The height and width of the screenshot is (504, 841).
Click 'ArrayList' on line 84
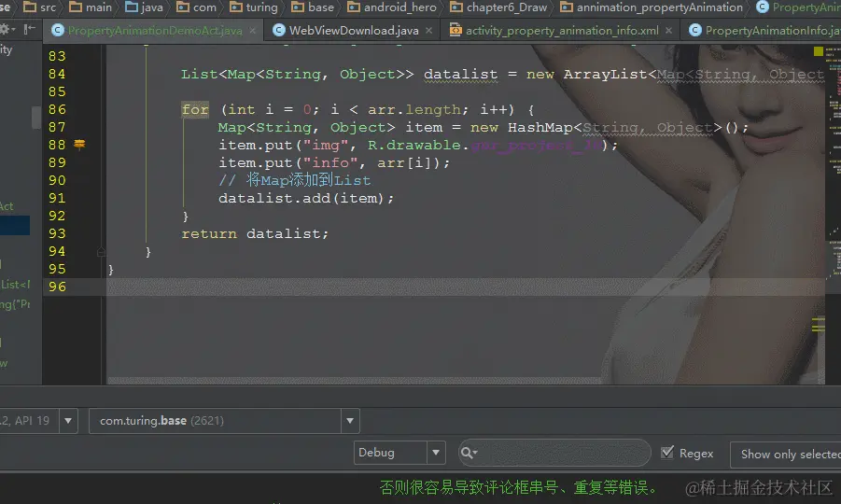click(606, 74)
